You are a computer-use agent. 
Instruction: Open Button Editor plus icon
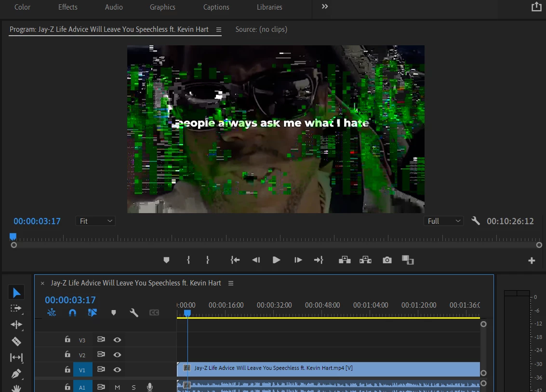coord(532,260)
